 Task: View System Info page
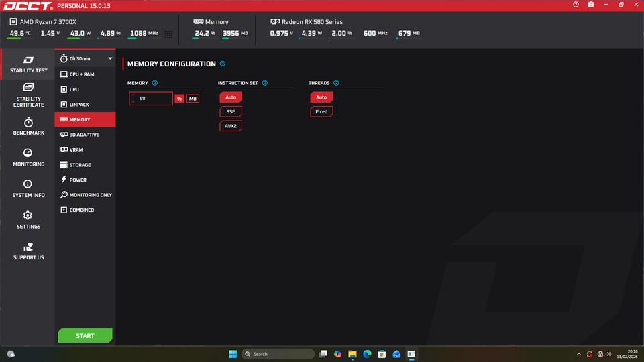28,189
